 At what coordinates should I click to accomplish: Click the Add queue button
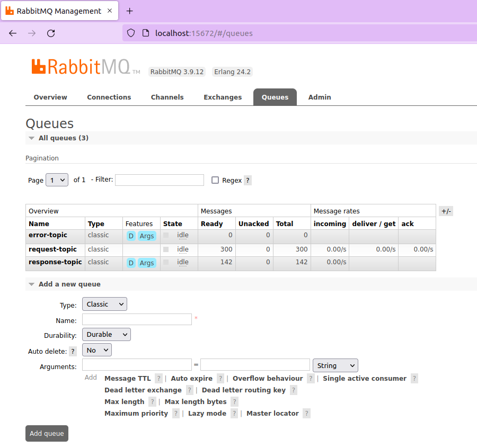point(47,433)
